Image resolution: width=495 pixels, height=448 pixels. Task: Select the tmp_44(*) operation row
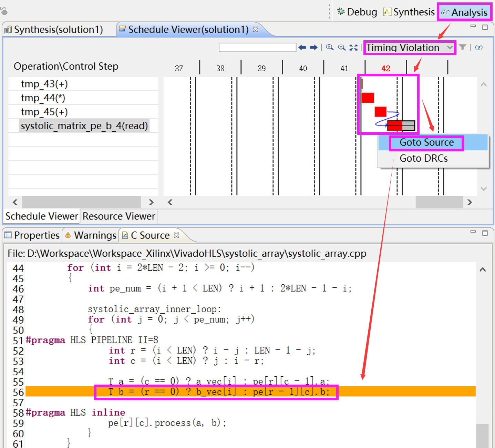[x=43, y=98]
